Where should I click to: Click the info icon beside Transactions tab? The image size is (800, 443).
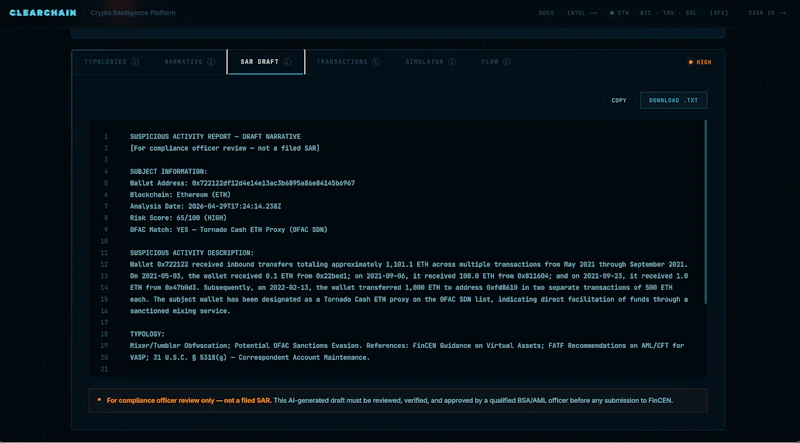coord(376,62)
